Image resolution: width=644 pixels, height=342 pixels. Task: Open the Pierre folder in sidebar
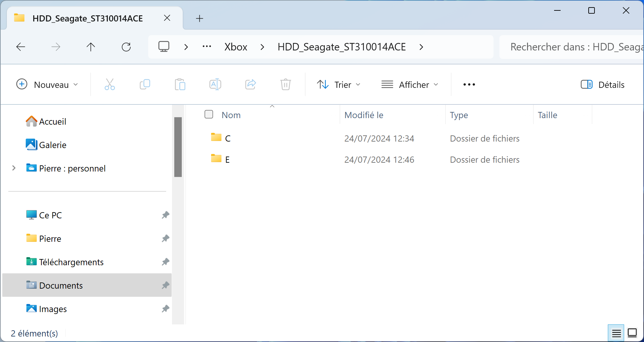pos(50,239)
